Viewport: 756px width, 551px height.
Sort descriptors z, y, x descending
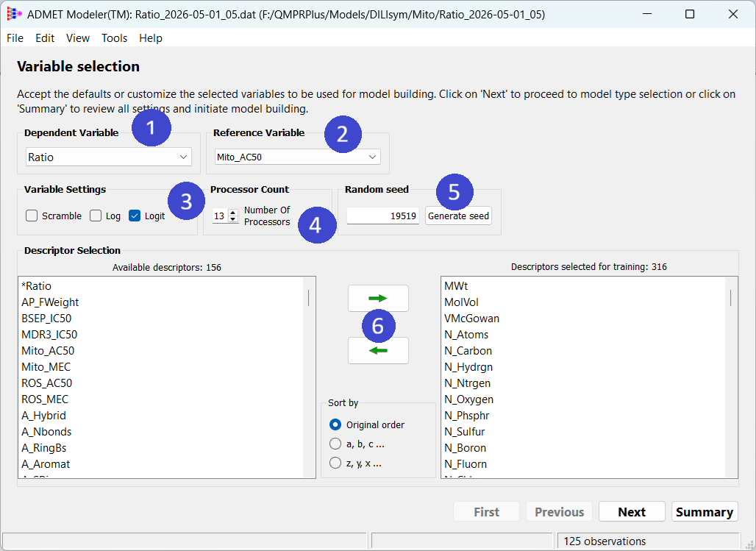pos(335,463)
